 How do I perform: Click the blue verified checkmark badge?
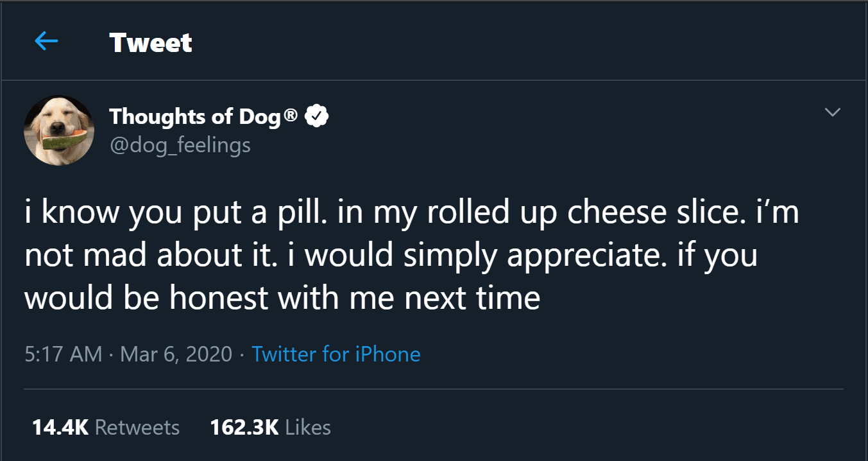click(316, 116)
